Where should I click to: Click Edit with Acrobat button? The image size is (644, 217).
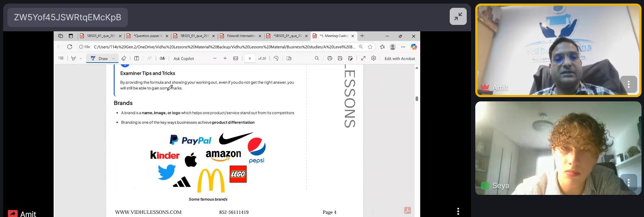400,58
